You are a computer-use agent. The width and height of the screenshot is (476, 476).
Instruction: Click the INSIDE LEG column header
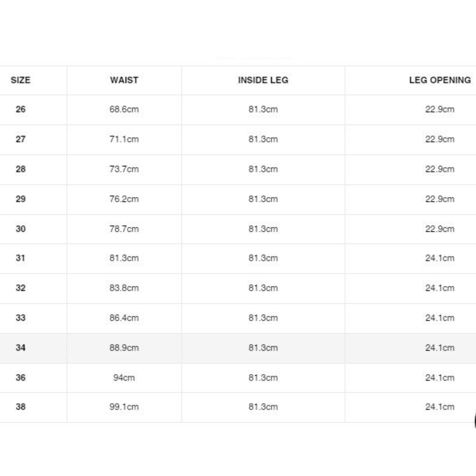click(x=263, y=80)
